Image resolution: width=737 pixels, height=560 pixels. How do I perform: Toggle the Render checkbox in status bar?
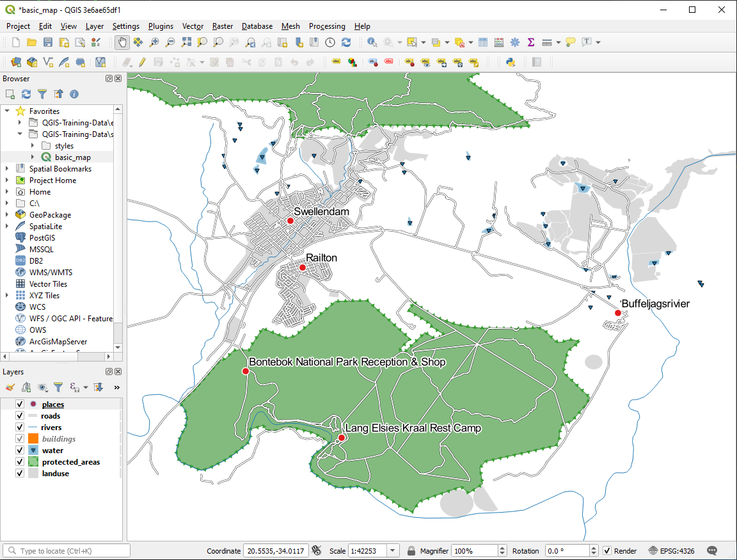607,550
